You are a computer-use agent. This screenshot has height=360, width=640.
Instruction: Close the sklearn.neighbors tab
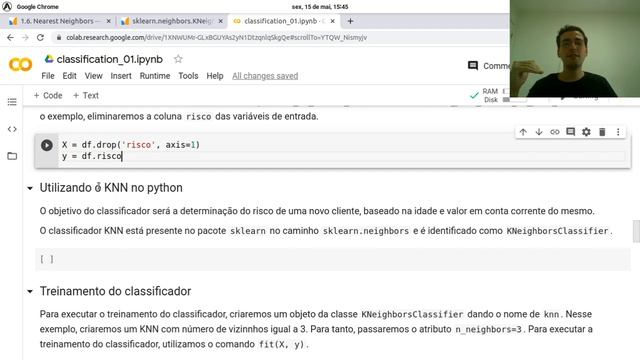coord(220,21)
